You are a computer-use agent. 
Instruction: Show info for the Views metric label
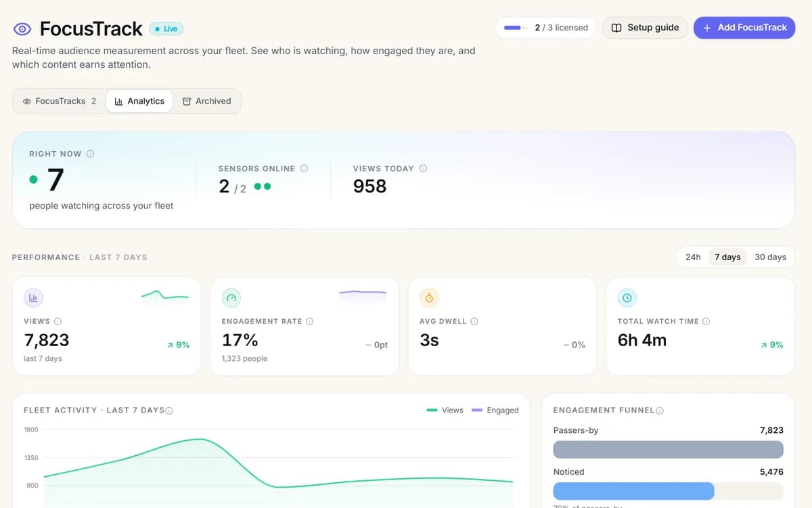pos(58,321)
